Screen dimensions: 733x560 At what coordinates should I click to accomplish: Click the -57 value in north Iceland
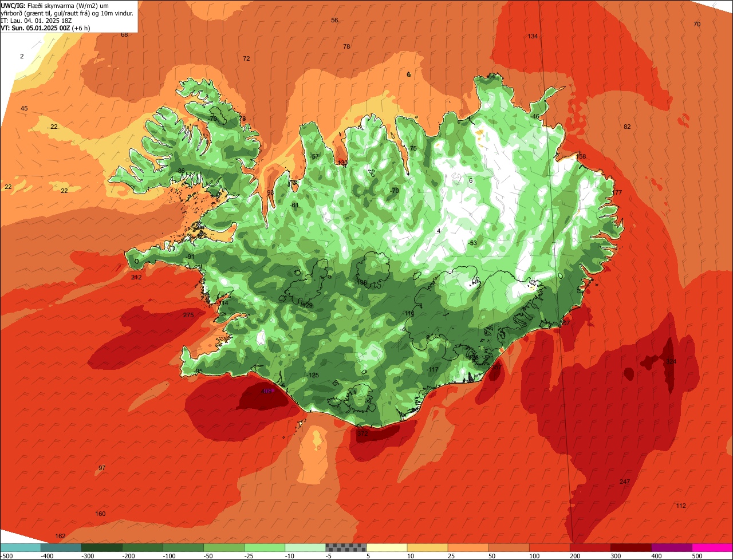point(314,156)
